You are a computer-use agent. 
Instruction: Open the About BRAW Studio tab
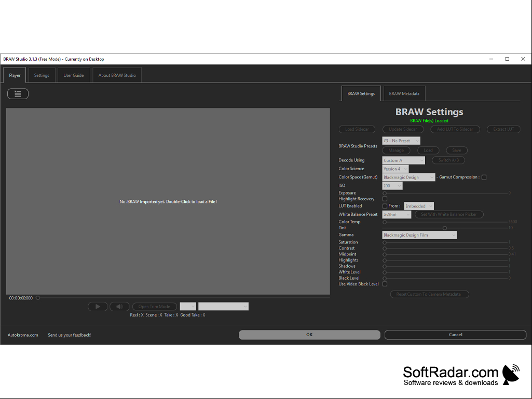click(x=117, y=75)
